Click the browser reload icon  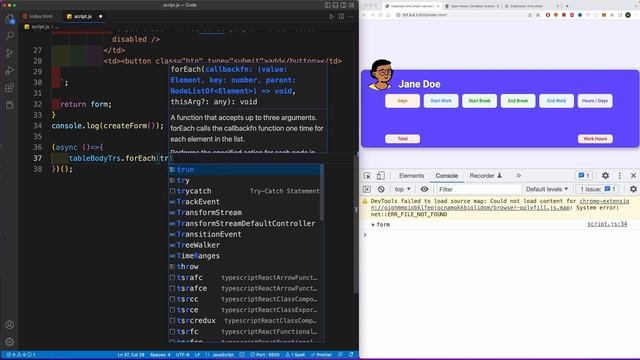coord(380,15)
